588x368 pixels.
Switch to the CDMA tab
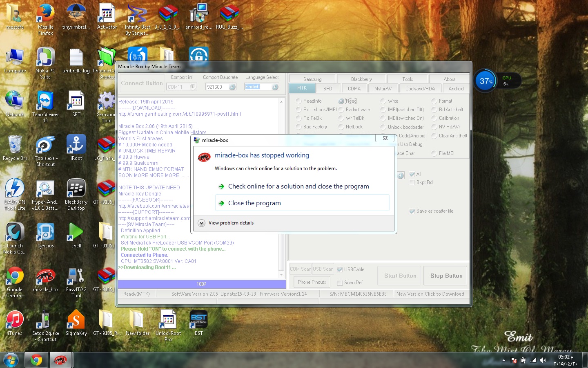(354, 88)
